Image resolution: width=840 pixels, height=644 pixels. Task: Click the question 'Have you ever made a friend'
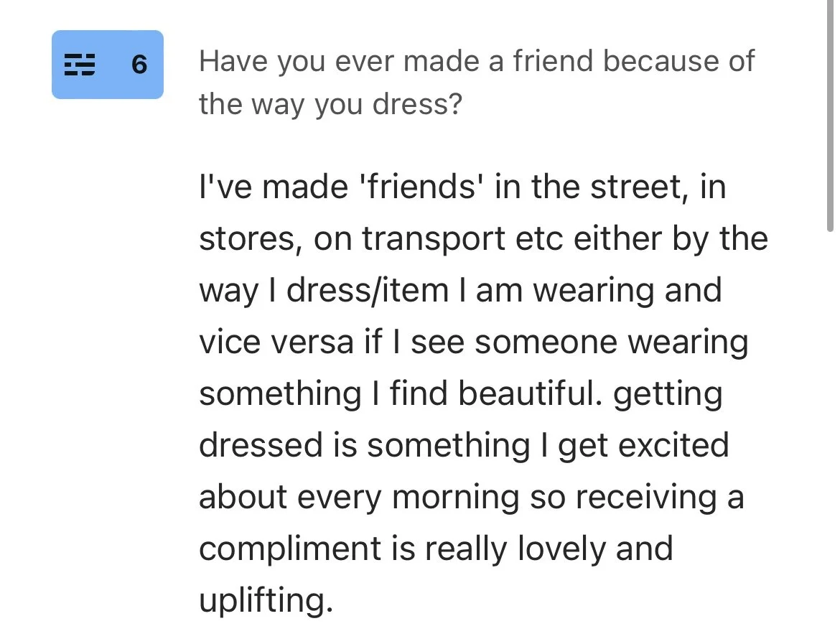pyautogui.click(x=477, y=82)
